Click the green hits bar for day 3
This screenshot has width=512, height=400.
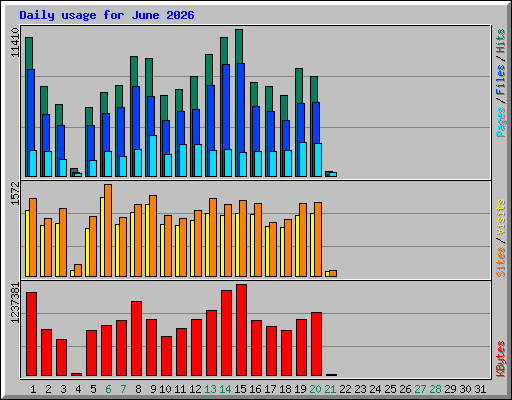click(59, 115)
